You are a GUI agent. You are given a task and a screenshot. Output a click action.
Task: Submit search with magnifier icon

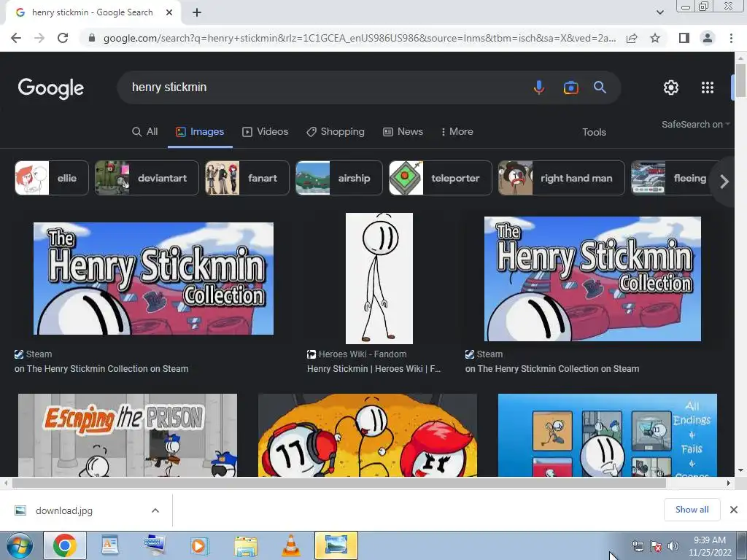(x=600, y=87)
